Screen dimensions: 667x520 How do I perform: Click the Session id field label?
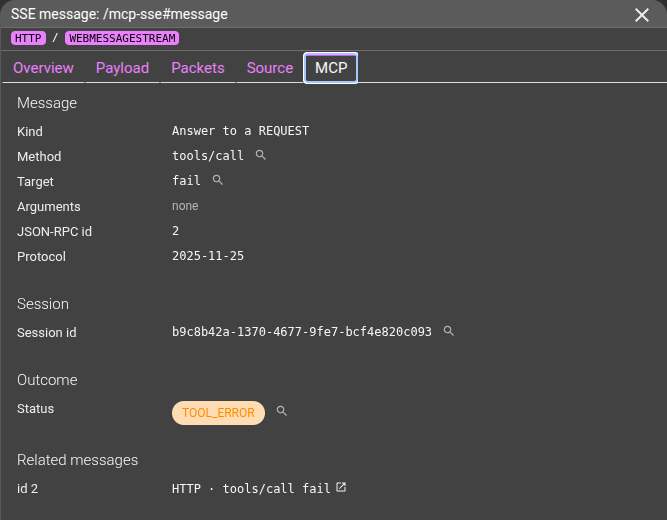[47, 332]
